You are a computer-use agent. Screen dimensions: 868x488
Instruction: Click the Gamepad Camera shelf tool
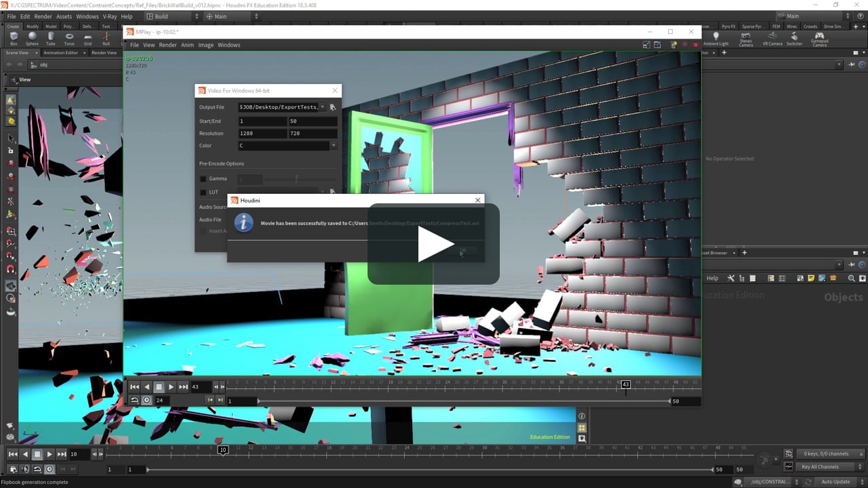(819, 39)
